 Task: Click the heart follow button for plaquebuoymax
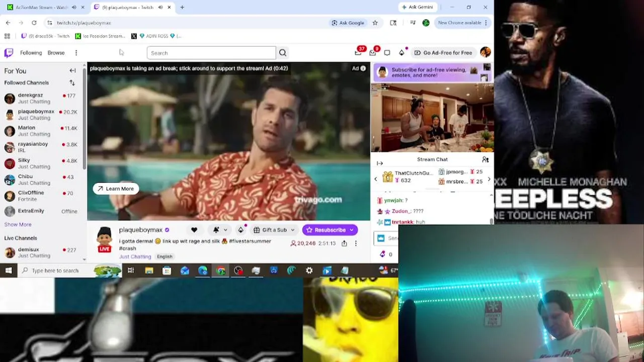pos(194,230)
